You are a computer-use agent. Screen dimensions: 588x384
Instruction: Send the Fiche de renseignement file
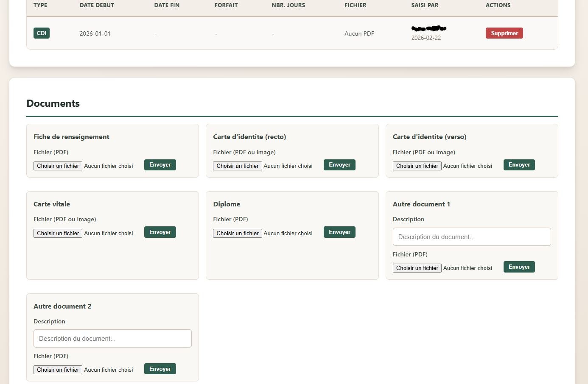pos(160,165)
